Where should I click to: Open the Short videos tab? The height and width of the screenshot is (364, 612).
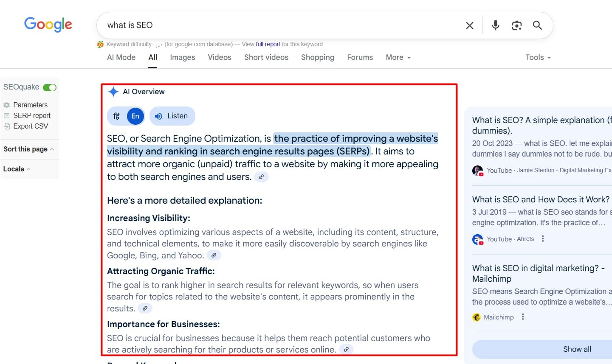(266, 57)
